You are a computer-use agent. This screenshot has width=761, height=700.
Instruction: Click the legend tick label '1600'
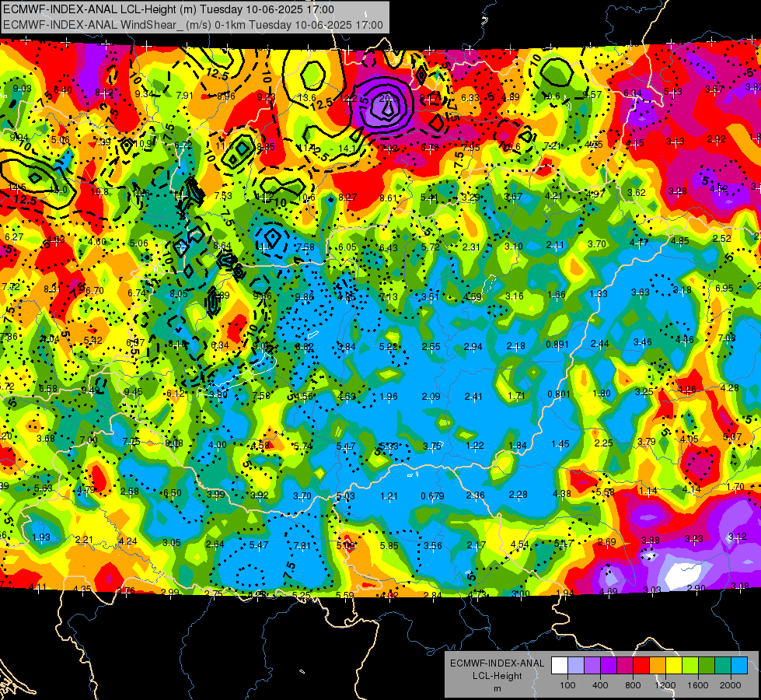[698, 685]
